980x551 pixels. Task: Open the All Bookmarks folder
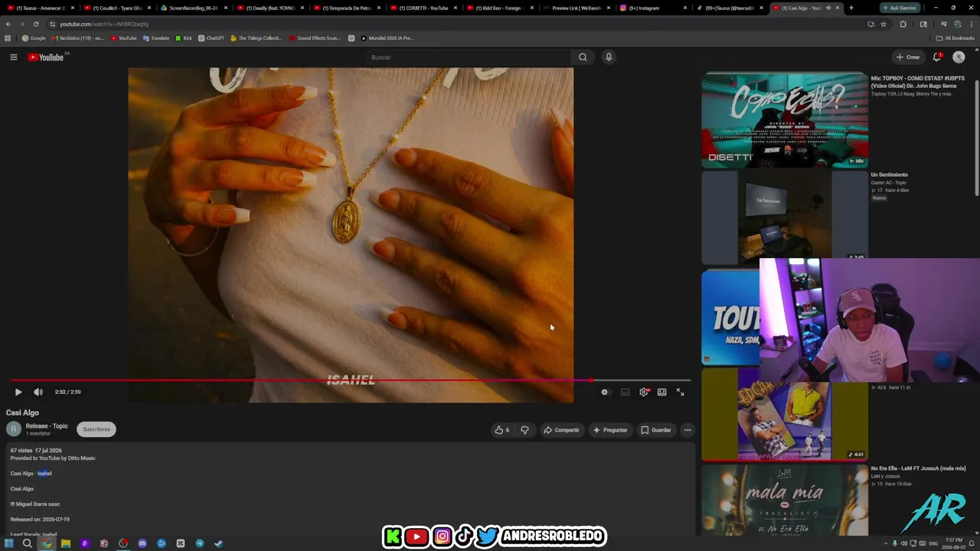[955, 37]
